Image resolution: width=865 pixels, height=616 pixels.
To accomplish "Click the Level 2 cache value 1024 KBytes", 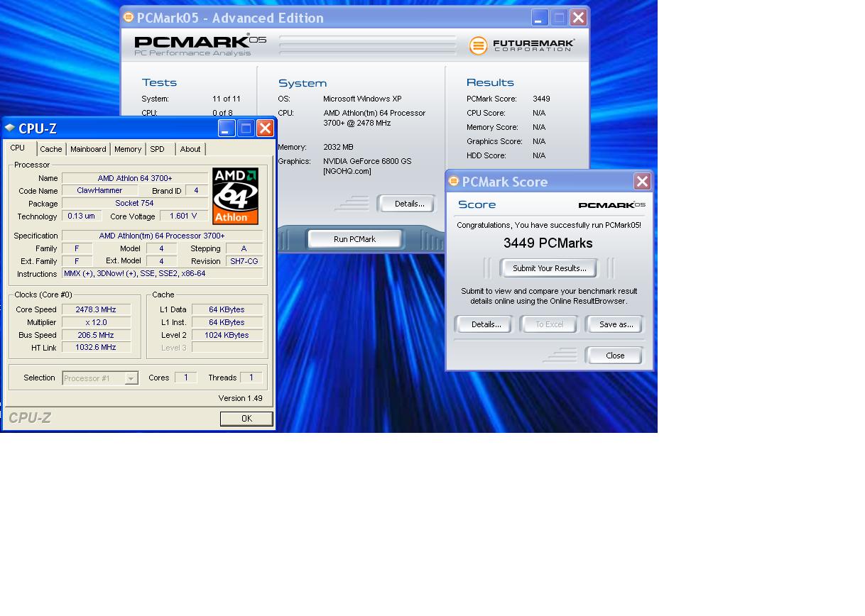I will [x=227, y=335].
